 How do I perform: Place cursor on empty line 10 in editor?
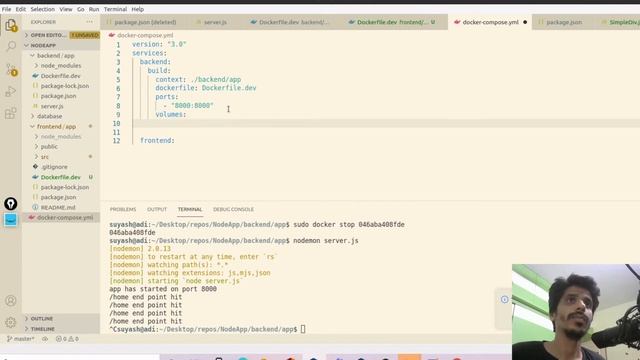coord(386,123)
